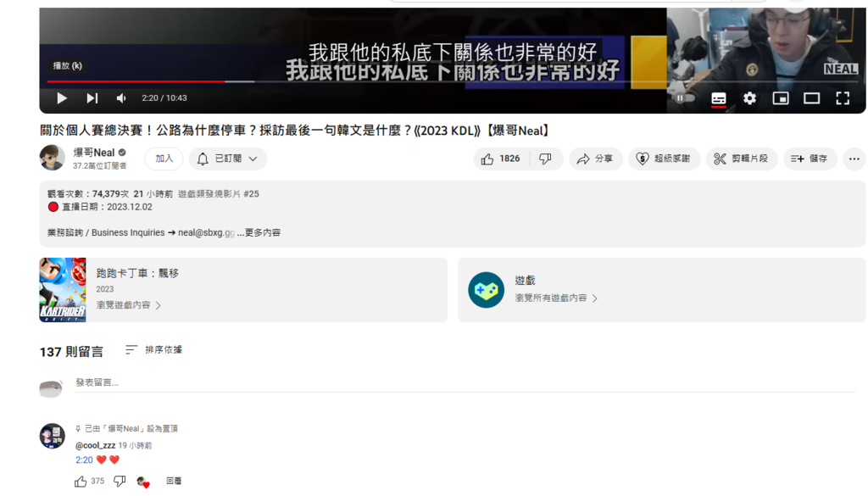
Task: Open the 遊戲 gaming category icon
Action: (x=486, y=289)
